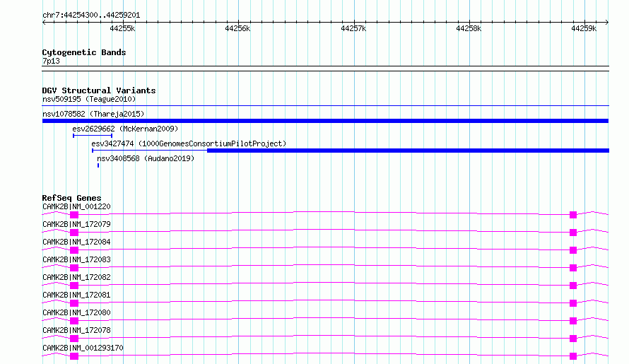Click the 44259k ruler tick label
This screenshot has height=364, width=629.
(584, 28)
